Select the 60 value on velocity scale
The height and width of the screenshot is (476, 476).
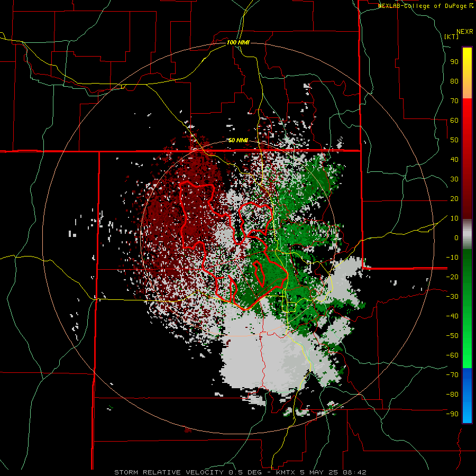click(454, 121)
